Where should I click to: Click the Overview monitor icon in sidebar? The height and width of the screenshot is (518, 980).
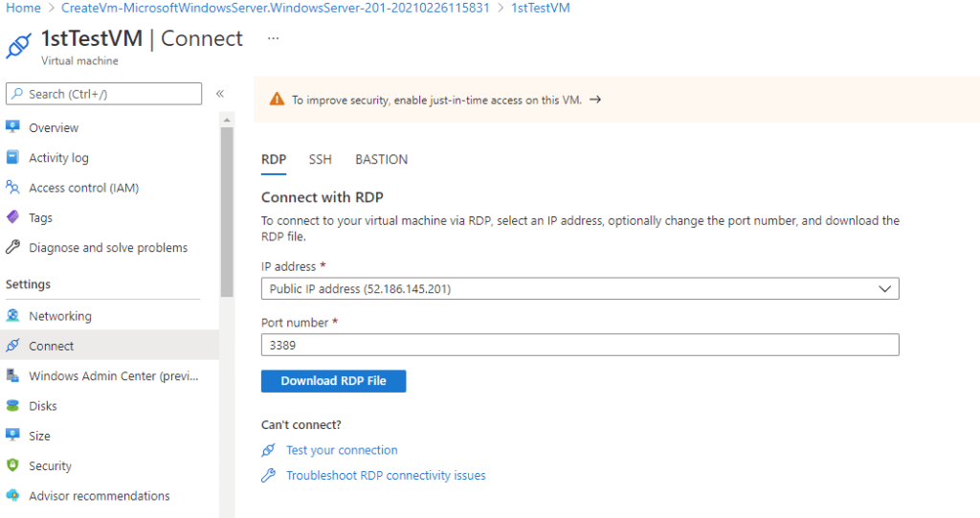click(12, 127)
